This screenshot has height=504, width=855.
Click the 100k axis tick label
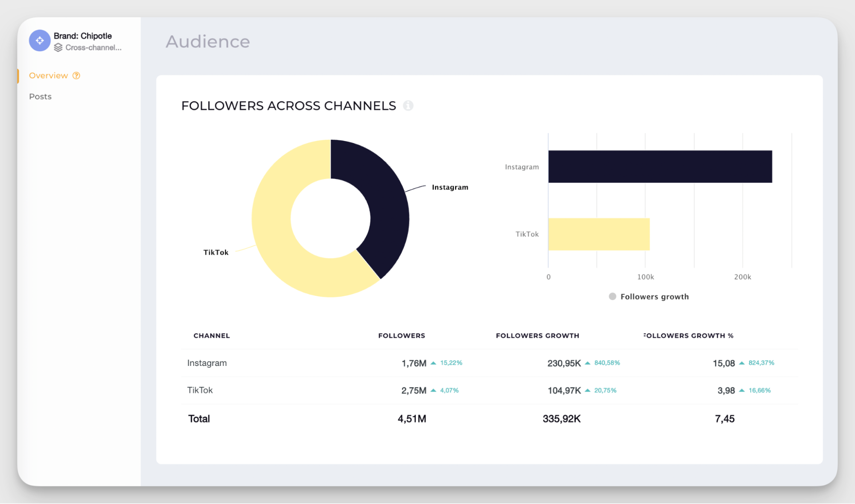click(x=645, y=277)
